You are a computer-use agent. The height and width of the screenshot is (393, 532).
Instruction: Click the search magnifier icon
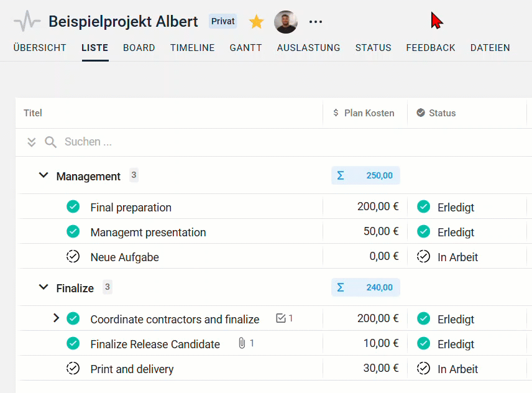[x=50, y=142]
